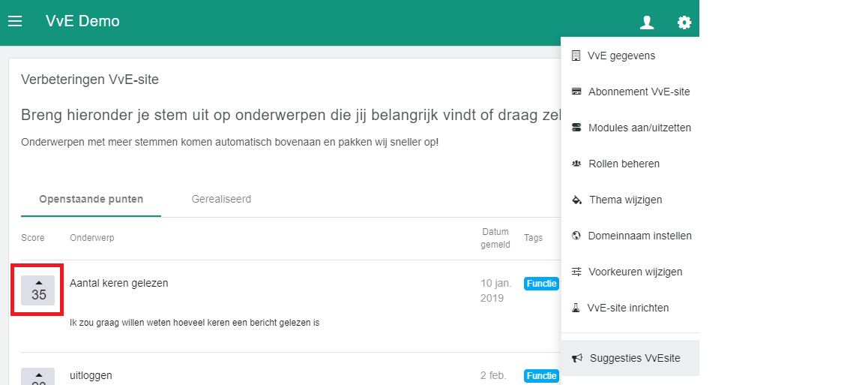Click the VvE Demo header title
The width and height of the screenshot is (868, 385).
pos(82,22)
